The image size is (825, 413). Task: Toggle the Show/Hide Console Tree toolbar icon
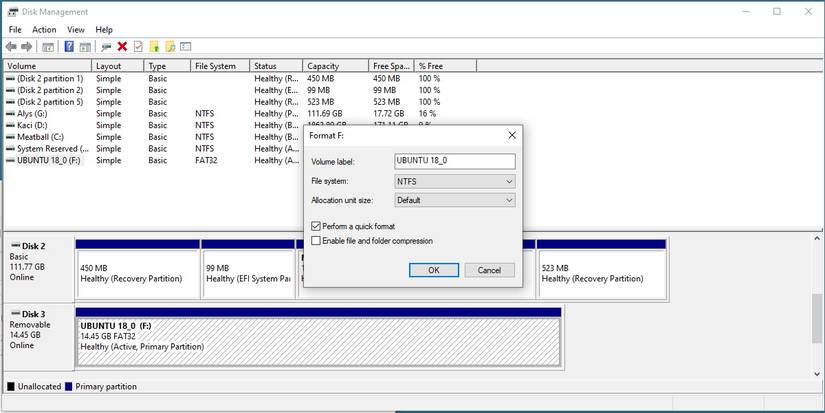click(x=48, y=47)
